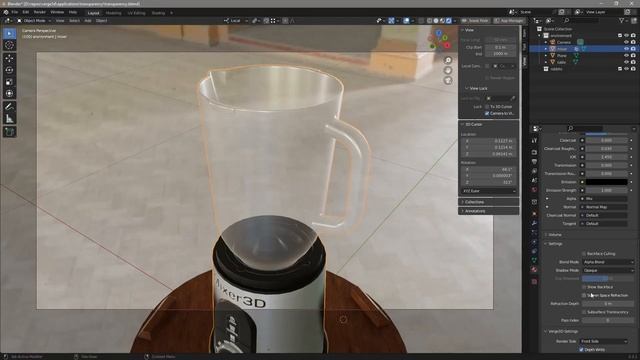The width and height of the screenshot is (640, 360).
Task: Open the Edit menu
Action: [x=26, y=12]
